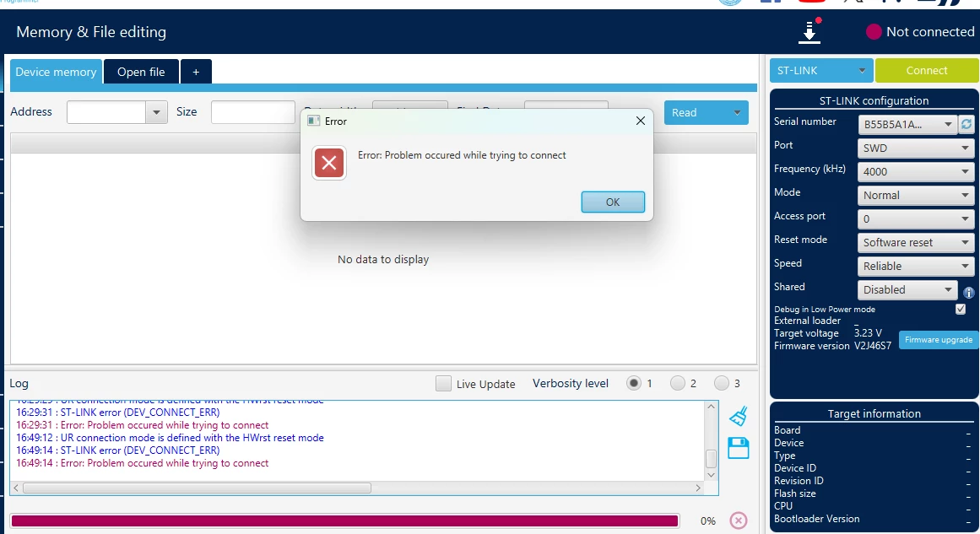Click the download update icon in header

[809, 32]
